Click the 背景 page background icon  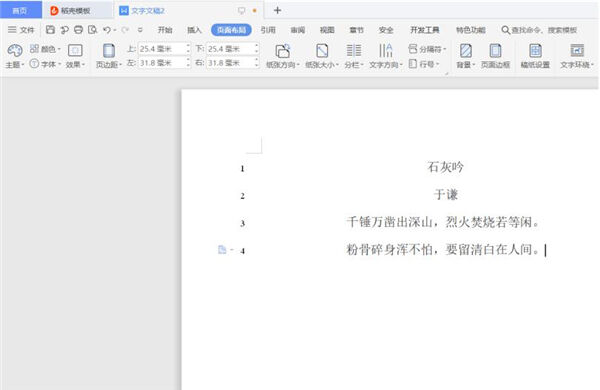tap(465, 56)
